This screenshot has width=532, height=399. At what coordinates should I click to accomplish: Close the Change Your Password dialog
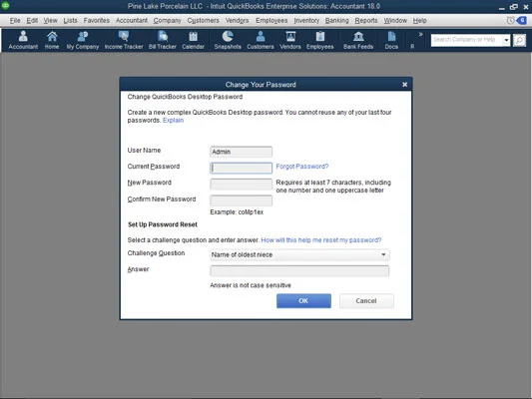click(x=405, y=85)
